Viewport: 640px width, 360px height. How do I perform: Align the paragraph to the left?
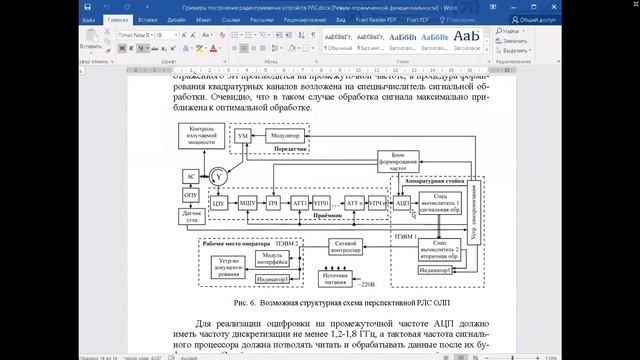[234, 49]
